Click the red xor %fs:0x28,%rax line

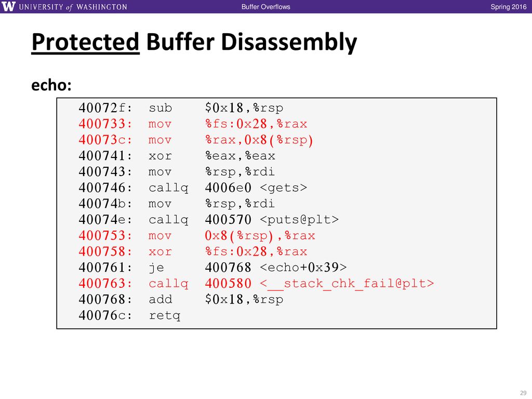coord(193,251)
